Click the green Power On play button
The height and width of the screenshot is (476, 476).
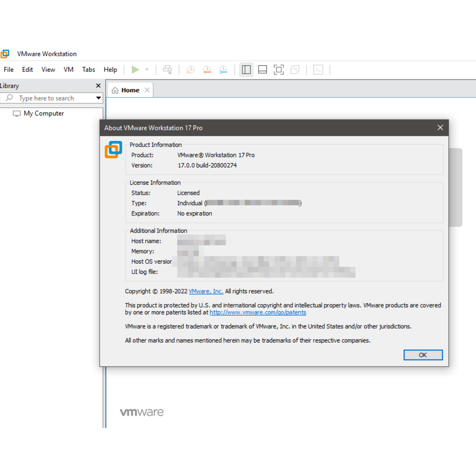click(x=135, y=69)
